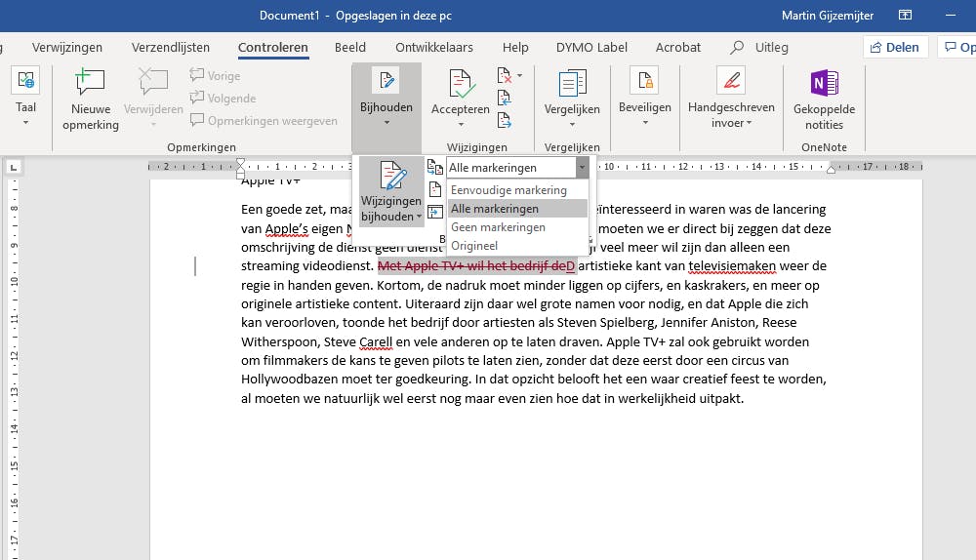The height and width of the screenshot is (560, 976).
Task: Pick Geen markeringen in the list
Action: [x=517, y=227]
